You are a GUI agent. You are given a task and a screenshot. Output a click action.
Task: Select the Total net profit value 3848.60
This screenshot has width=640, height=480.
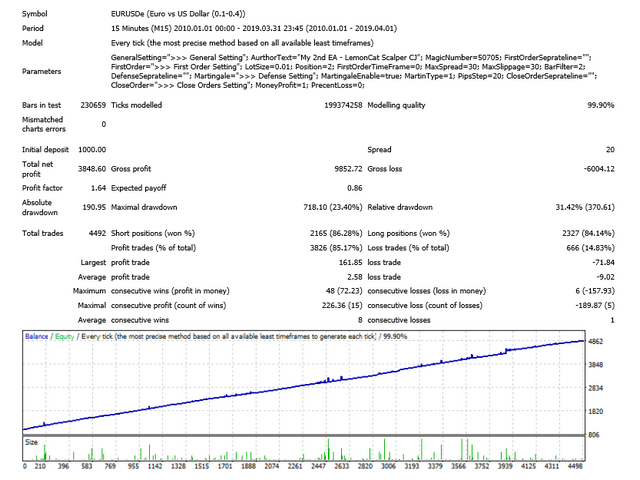pos(92,169)
